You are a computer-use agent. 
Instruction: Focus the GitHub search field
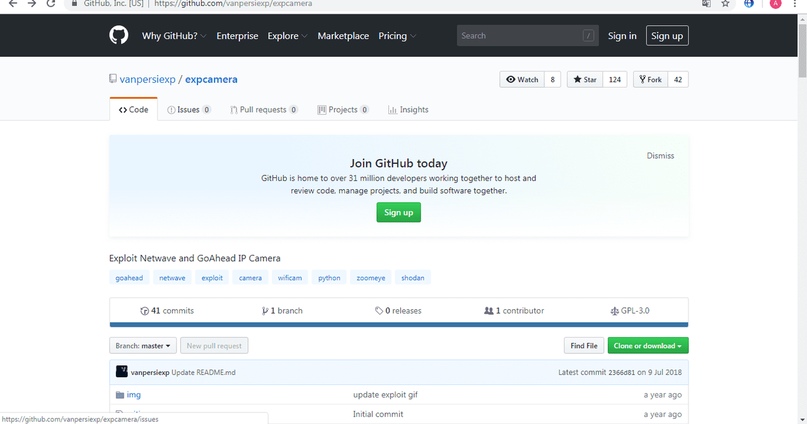coord(528,36)
